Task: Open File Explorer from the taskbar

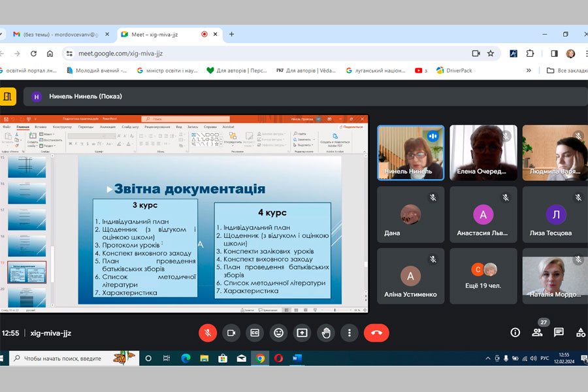Action: [204, 358]
